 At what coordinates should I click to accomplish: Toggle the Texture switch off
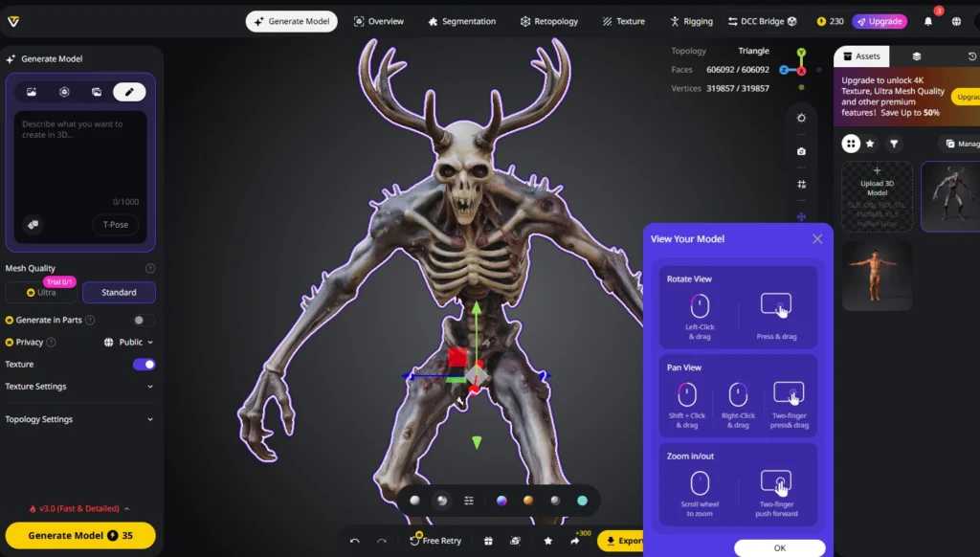click(x=144, y=365)
